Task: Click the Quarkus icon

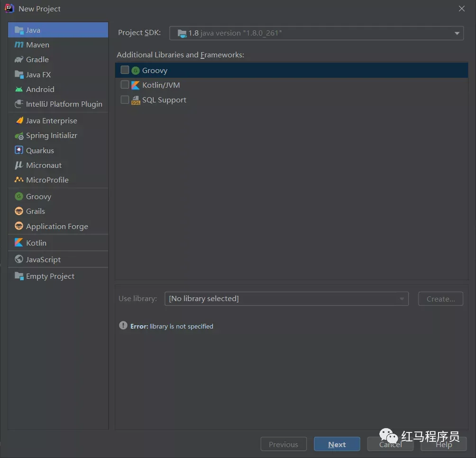Action: (19, 150)
